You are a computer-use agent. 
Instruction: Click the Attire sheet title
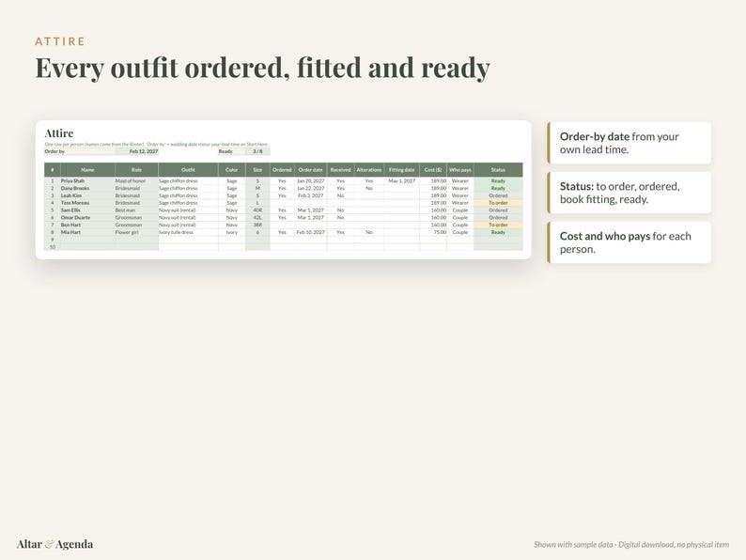[59, 133]
